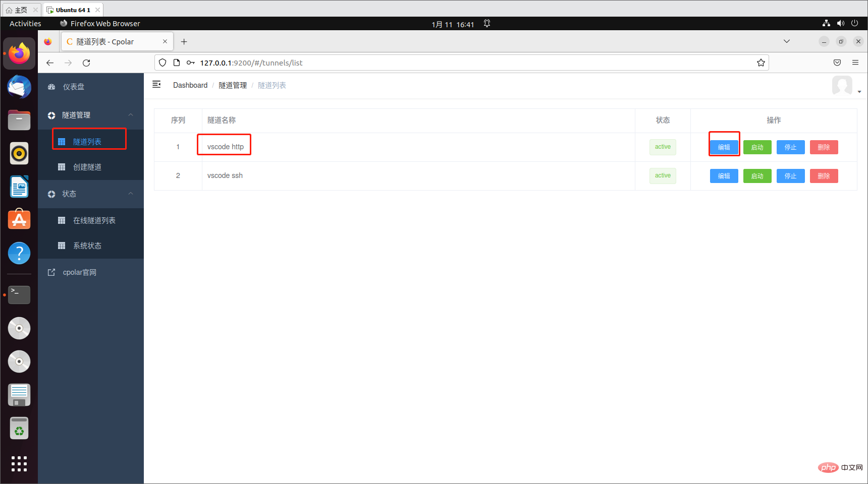Click the shield tracking protection icon
This screenshot has width=868, height=484.
pyautogui.click(x=162, y=63)
